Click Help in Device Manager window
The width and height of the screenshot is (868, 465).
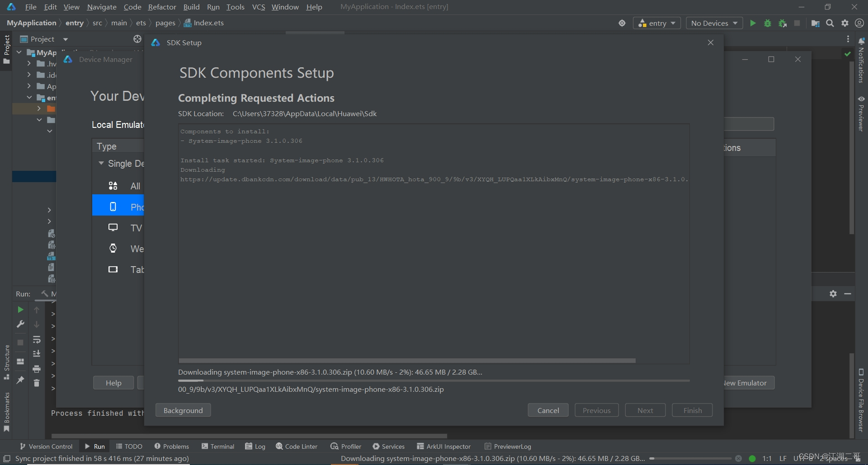point(113,383)
